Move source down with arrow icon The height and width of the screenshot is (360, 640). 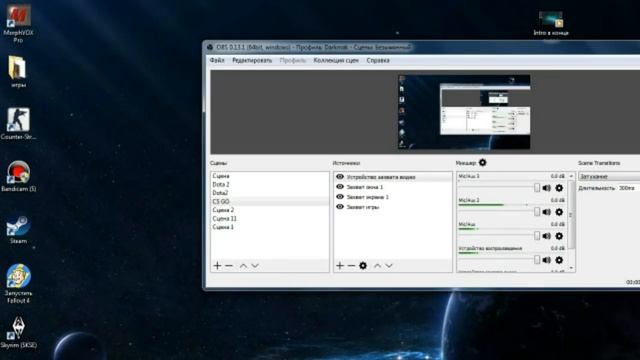click(x=389, y=266)
